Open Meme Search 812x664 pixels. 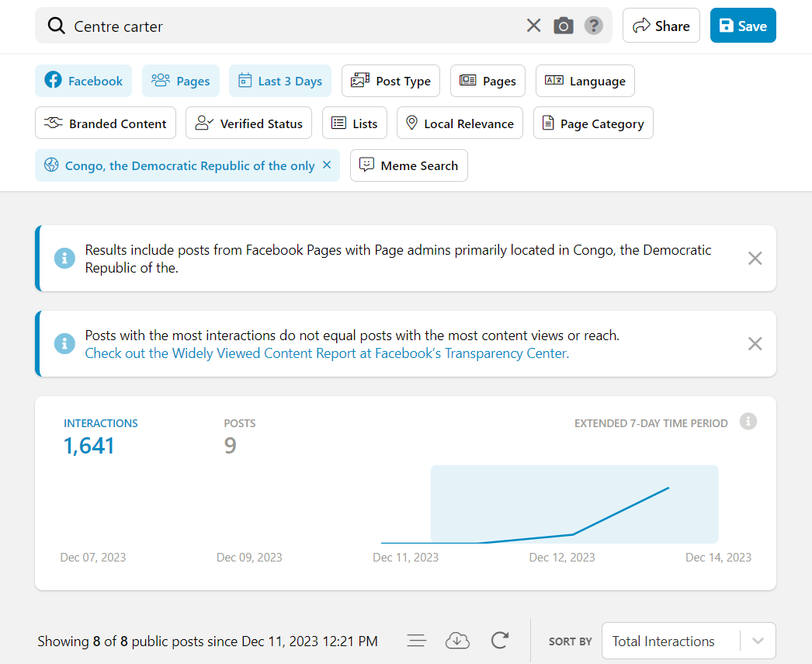(x=409, y=165)
